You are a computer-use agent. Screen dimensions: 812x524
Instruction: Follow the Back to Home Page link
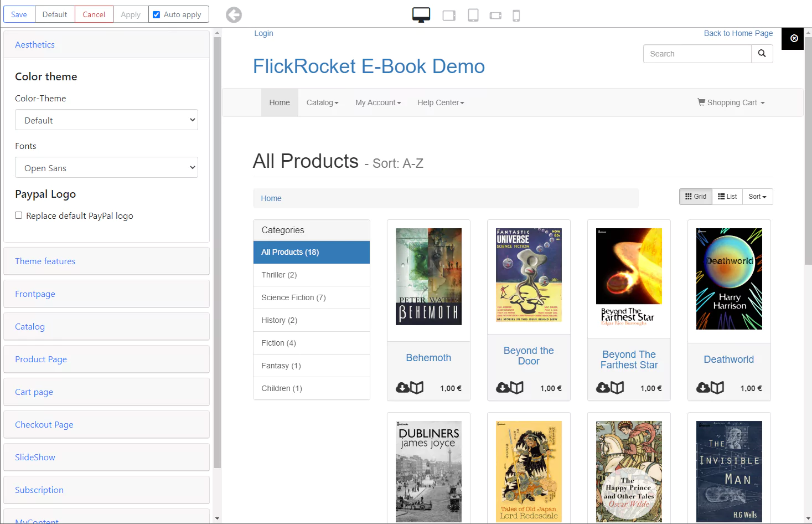tap(738, 33)
